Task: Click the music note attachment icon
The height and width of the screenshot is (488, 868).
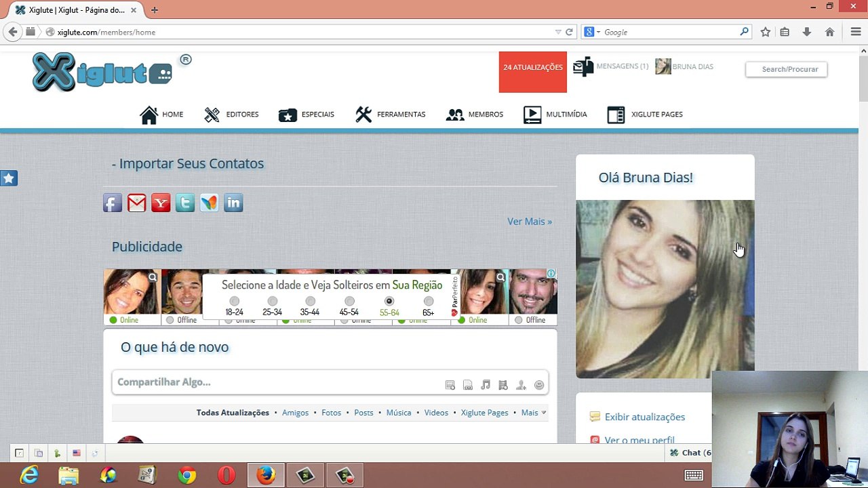Action: click(x=486, y=385)
